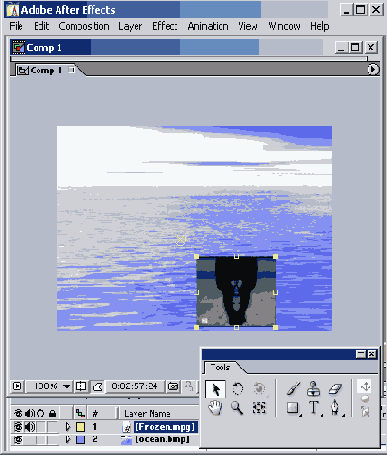Open the Edit menu
387x455 pixels.
[x=42, y=26]
